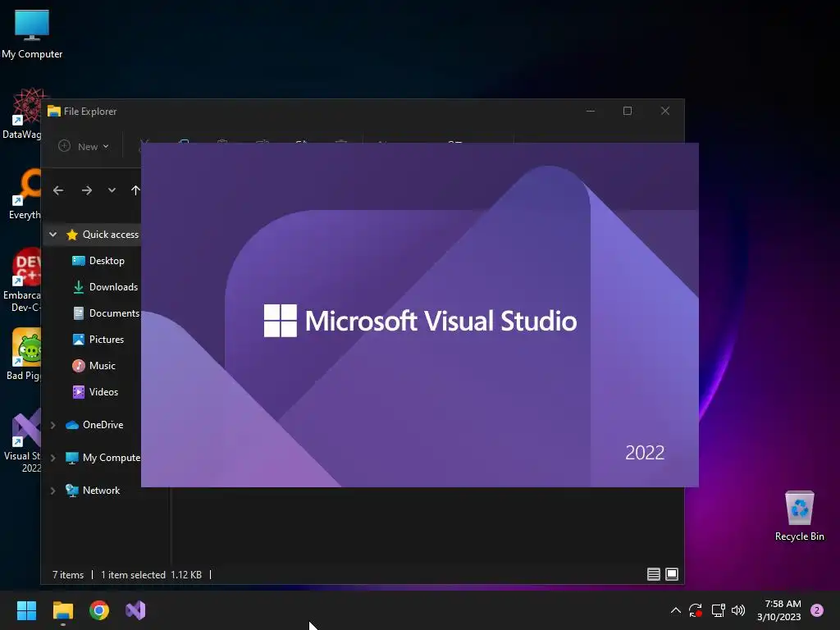
Task: Go forward in File Explorer navigation
Action: click(x=86, y=190)
